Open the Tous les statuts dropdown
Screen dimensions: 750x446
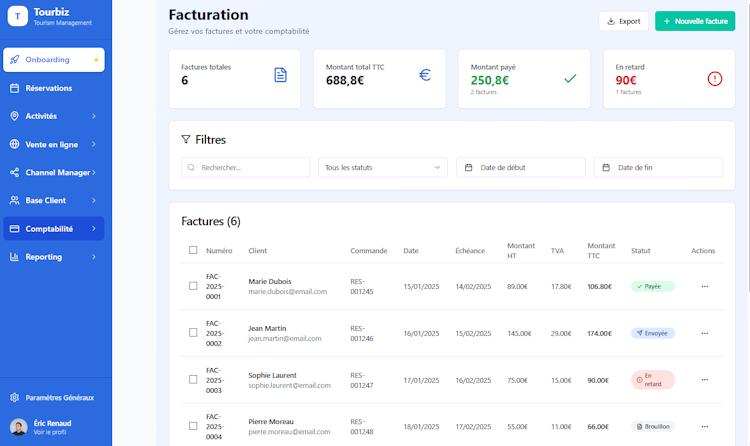coord(383,168)
